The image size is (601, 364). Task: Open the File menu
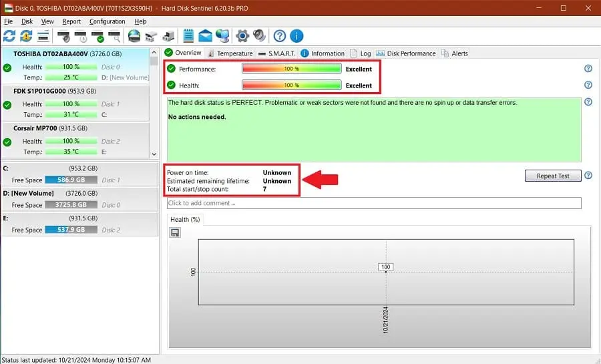[8, 21]
